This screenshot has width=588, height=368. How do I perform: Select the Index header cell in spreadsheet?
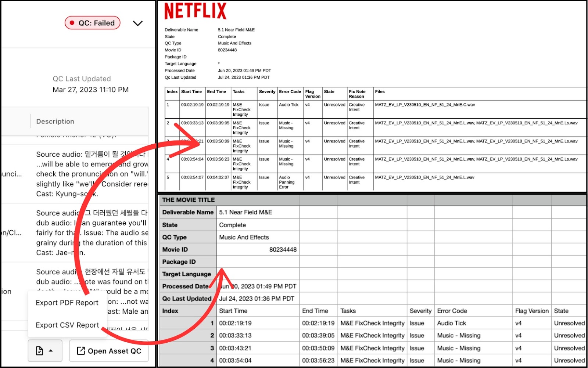coord(188,311)
